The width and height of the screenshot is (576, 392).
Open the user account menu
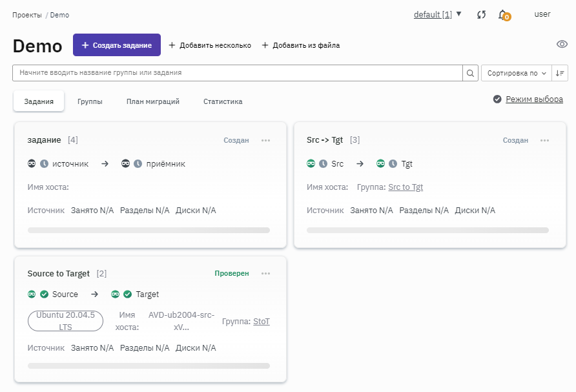(542, 14)
